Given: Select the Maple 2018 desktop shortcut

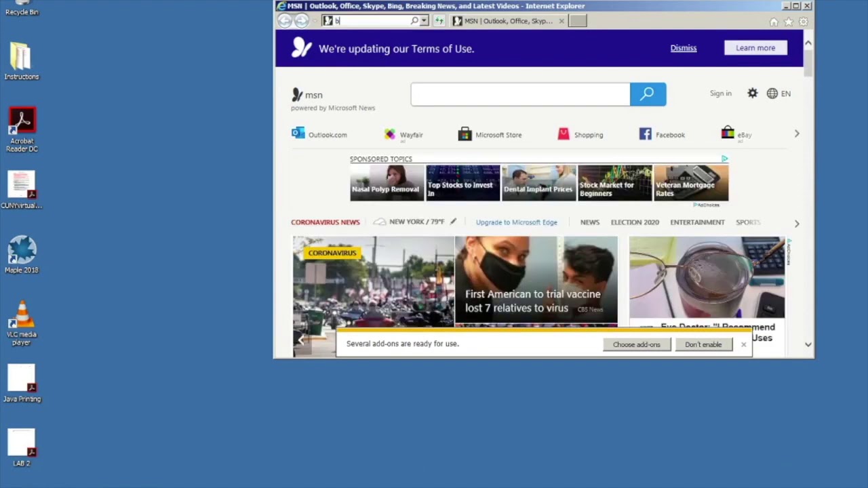Looking at the screenshot, I should (22, 254).
